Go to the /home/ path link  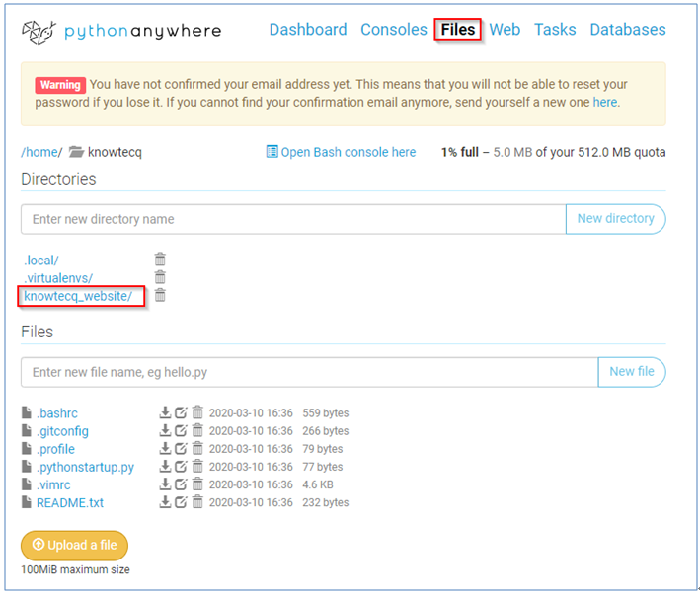click(x=41, y=152)
